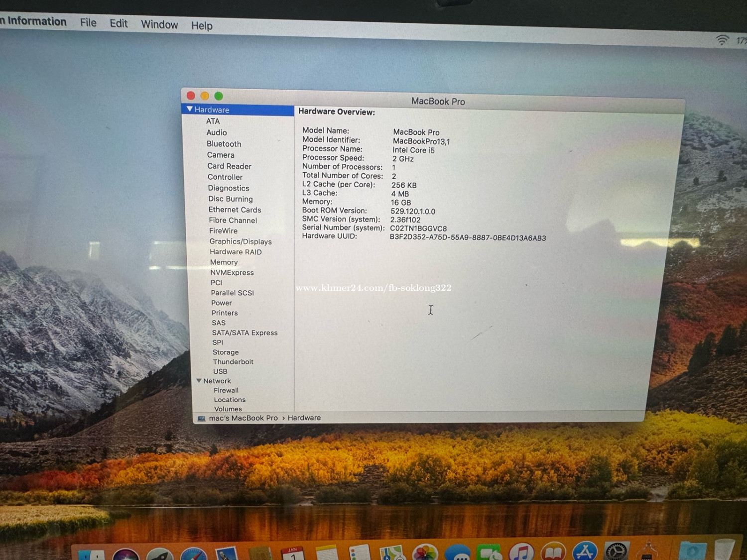The image size is (747, 560).
Task: Select Controller in the sidebar
Action: click(x=225, y=177)
